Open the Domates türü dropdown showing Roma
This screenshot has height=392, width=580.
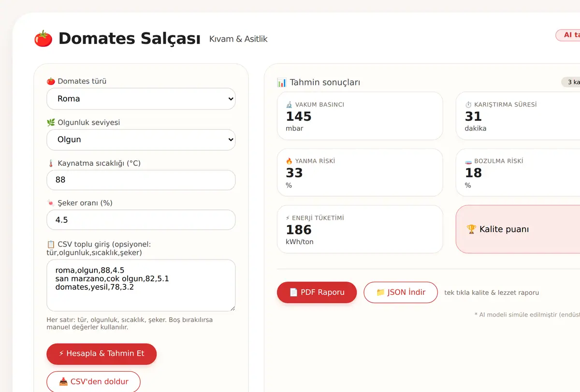pos(141,99)
